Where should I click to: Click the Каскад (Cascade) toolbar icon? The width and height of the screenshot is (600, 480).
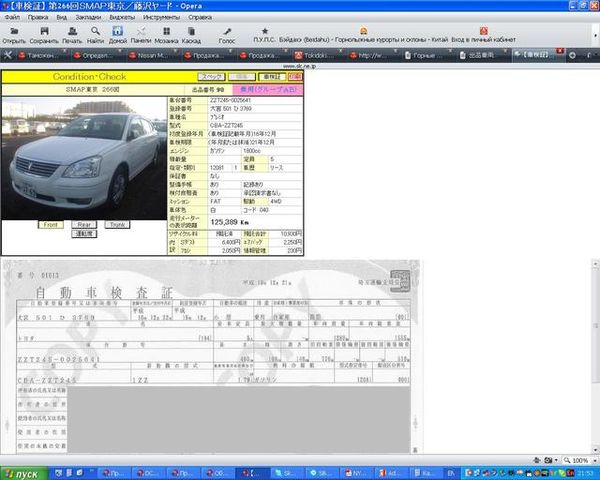point(191,35)
